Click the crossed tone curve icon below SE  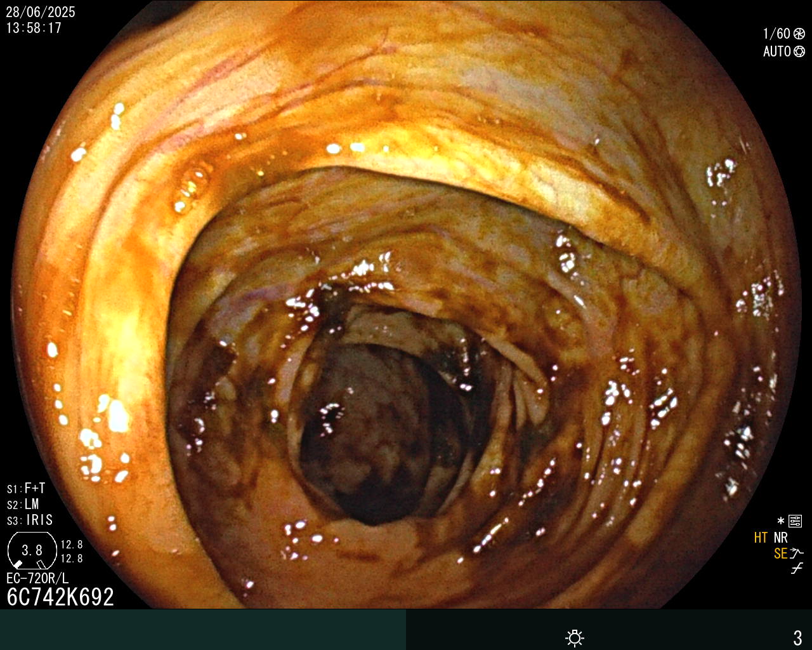point(797,569)
